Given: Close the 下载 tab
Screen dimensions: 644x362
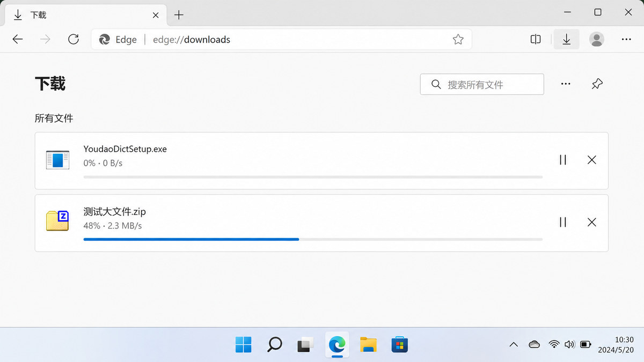Looking at the screenshot, I should tap(156, 15).
